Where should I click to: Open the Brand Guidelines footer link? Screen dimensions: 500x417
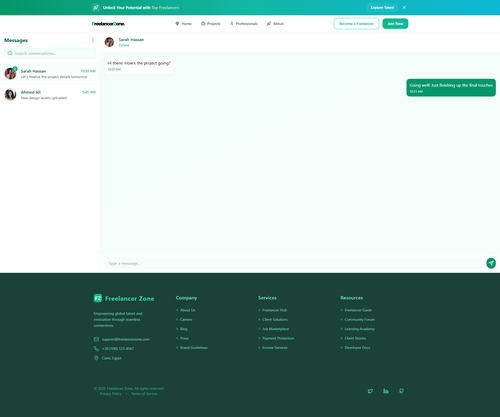point(194,347)
